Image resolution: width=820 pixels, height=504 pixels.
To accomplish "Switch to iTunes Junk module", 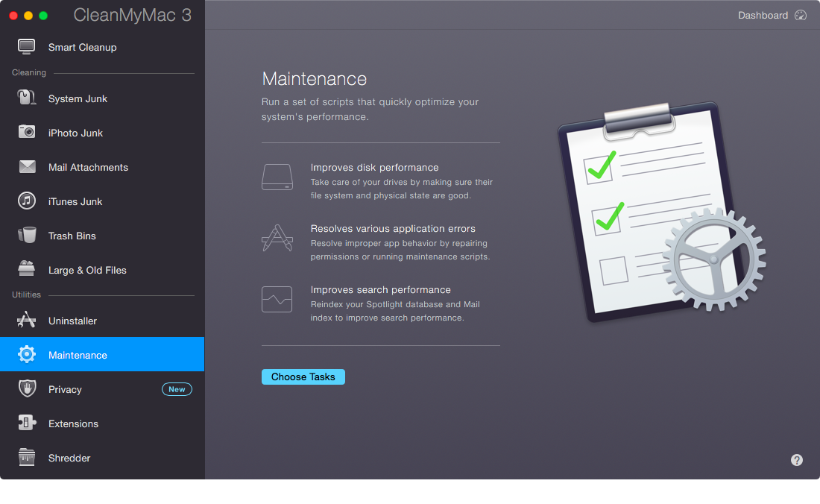I will [102, 201].
